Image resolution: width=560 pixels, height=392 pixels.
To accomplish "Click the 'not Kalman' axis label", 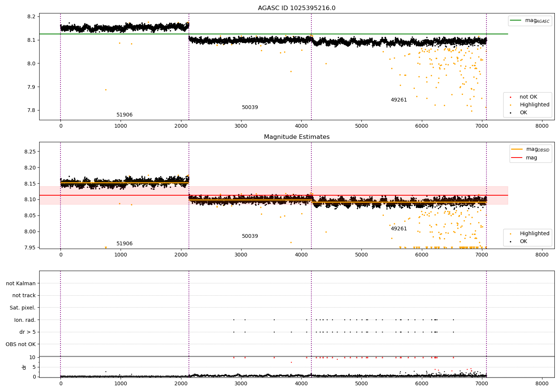I will 21,284.
